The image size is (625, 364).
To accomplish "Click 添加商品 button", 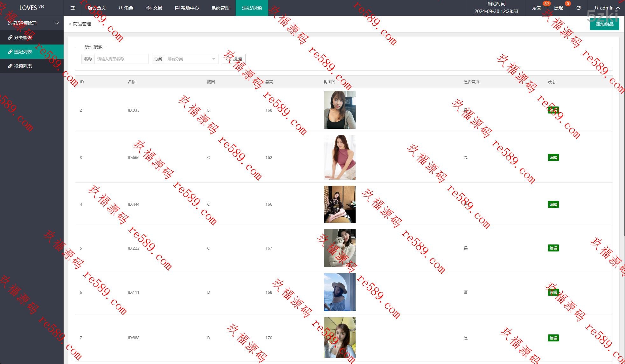I will pos(604,24).
